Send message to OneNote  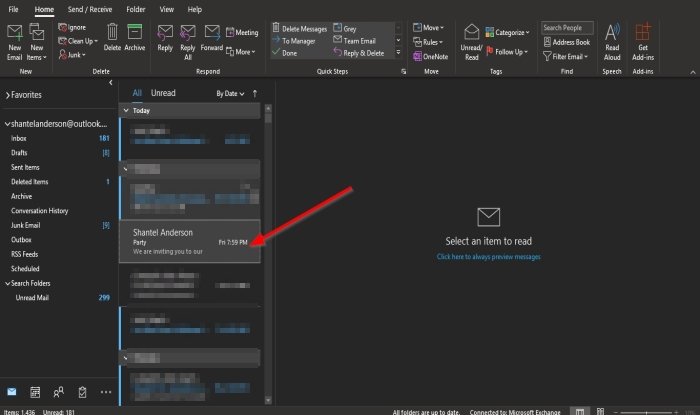[x=430, y=56]
